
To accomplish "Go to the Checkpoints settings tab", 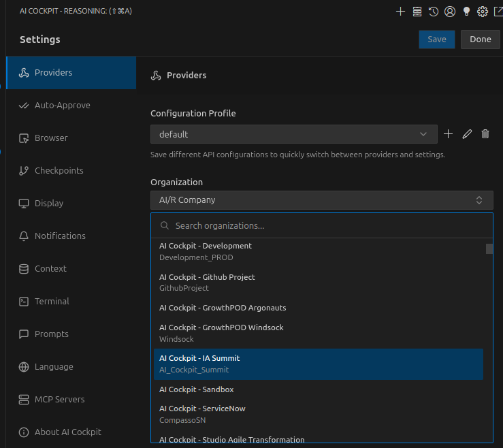I will [59, 171].
